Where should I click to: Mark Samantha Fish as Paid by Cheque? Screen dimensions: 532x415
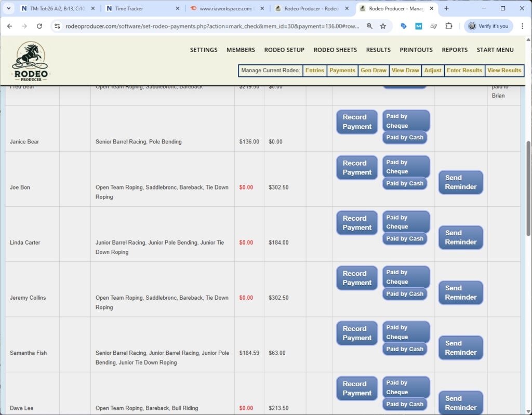click(406, 332)
